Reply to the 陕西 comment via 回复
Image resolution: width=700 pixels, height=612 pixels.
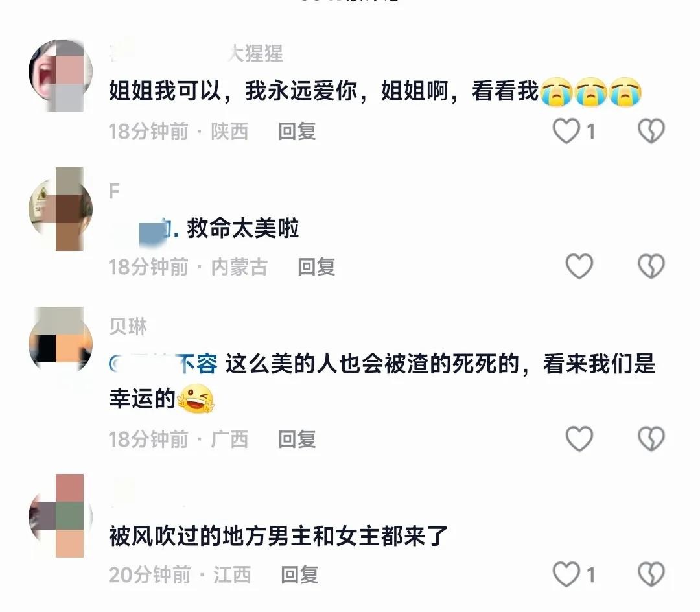(297, 131)
